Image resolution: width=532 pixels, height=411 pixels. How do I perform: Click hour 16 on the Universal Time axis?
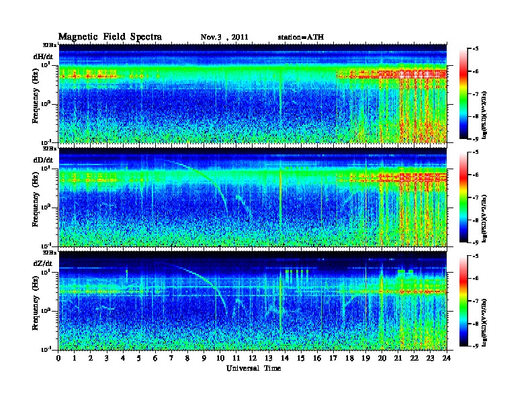(x=317, y=358)
